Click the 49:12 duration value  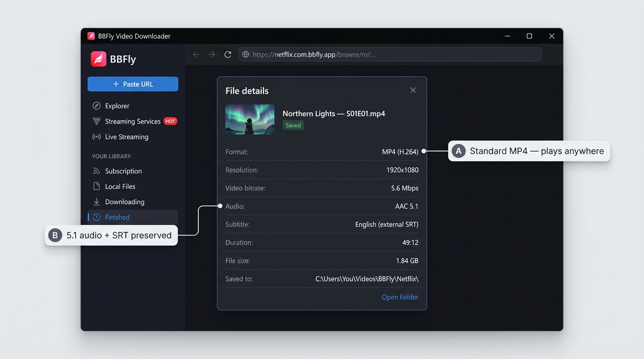pos(410,243)
